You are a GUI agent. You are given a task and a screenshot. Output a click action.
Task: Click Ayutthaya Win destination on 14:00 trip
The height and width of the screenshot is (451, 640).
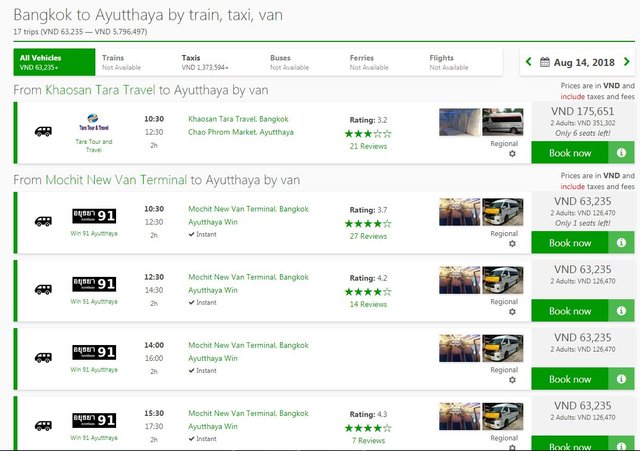(213, 358)
